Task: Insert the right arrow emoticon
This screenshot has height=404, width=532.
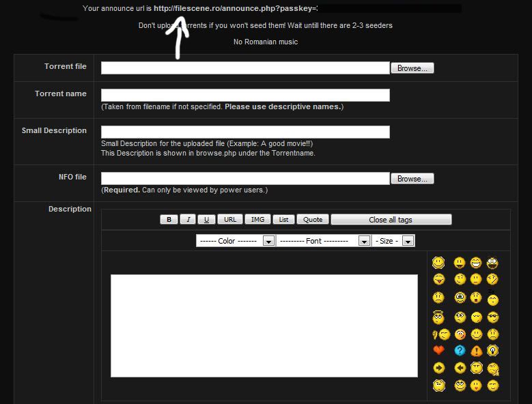Action: (438, 368)
